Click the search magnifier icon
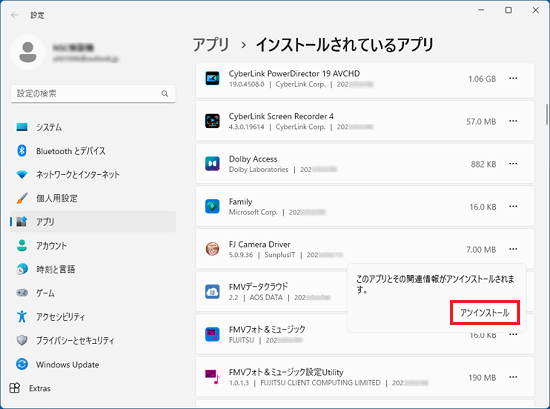550x409 pixels. click(165, 94)
